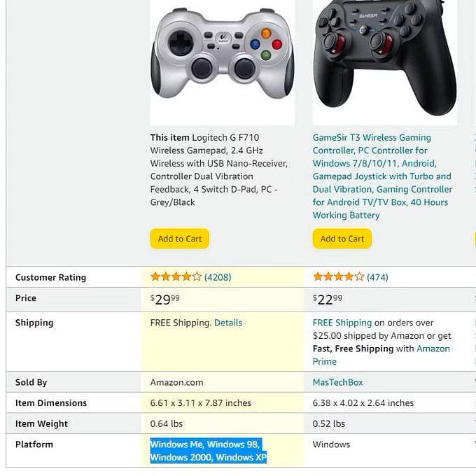The image size is (476, 476).
Task: Click the GameSir FREE Shipping link
Action: 342,323
